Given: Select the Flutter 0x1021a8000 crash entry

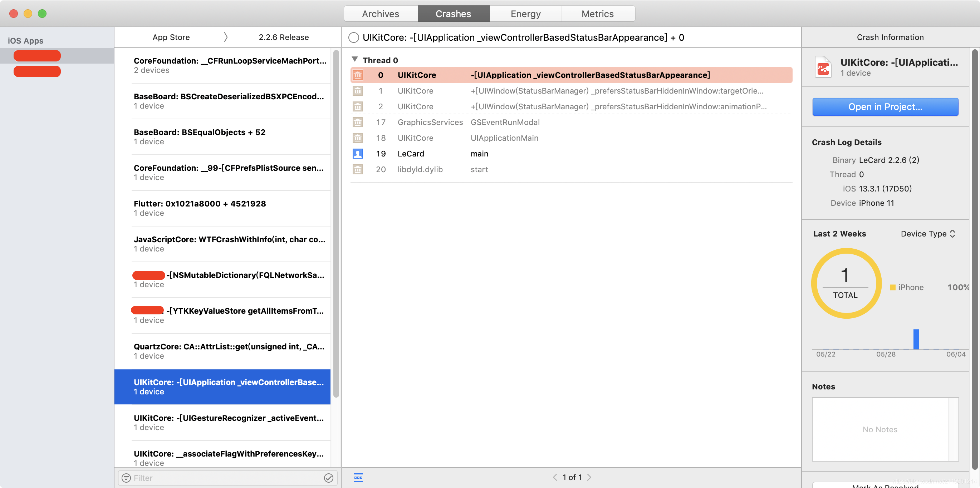Looking at the screenshot, I should [228, 208].
